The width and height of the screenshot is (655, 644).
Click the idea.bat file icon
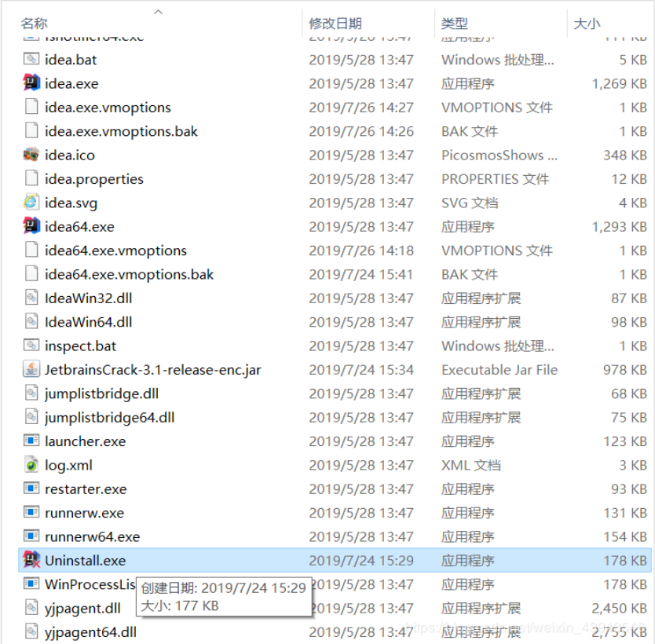click(x=31, y=60)
